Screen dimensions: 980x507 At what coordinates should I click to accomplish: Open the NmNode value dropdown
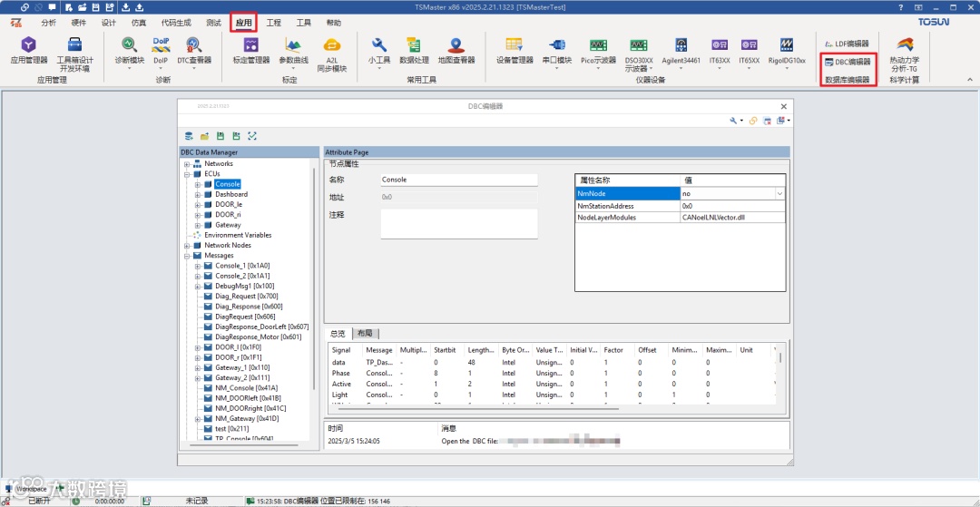click(x=780, y=194)
